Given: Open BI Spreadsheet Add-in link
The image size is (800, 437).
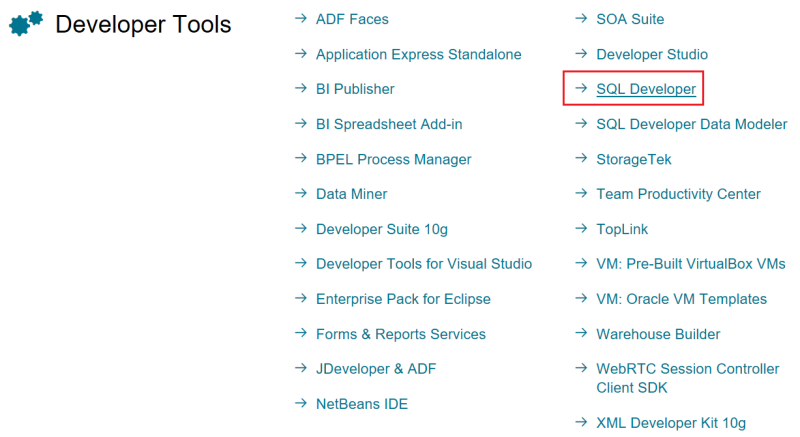Looking at the screenshot, I should (x=389, y=124).
